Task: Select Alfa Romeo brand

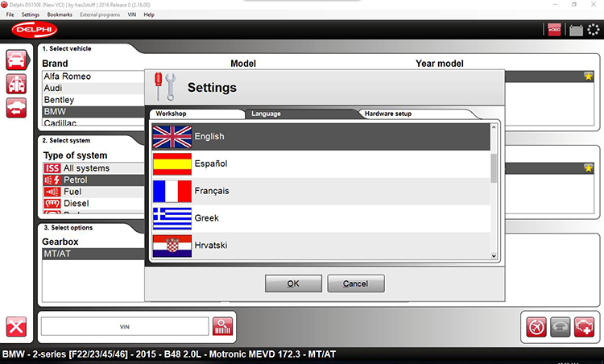Action: (93, 77)
